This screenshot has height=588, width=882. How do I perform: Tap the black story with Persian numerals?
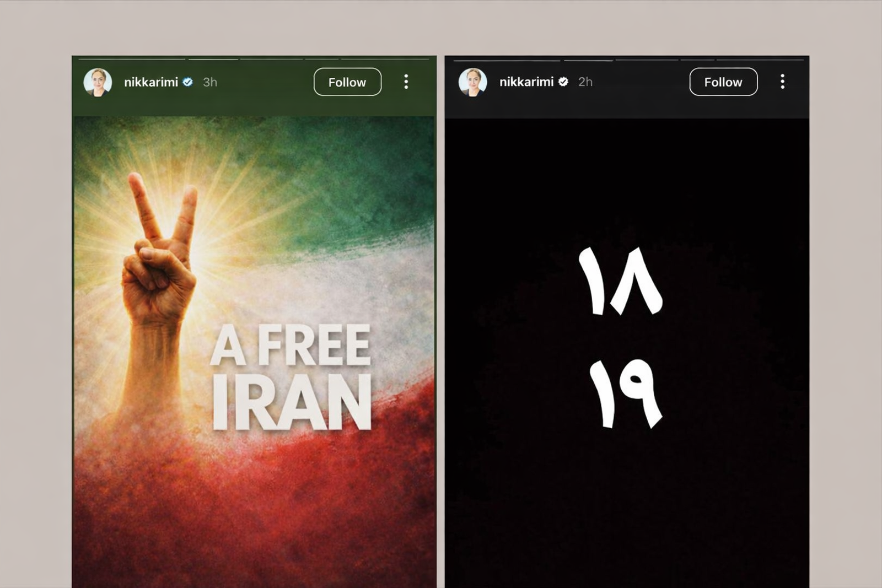[627, 353]
